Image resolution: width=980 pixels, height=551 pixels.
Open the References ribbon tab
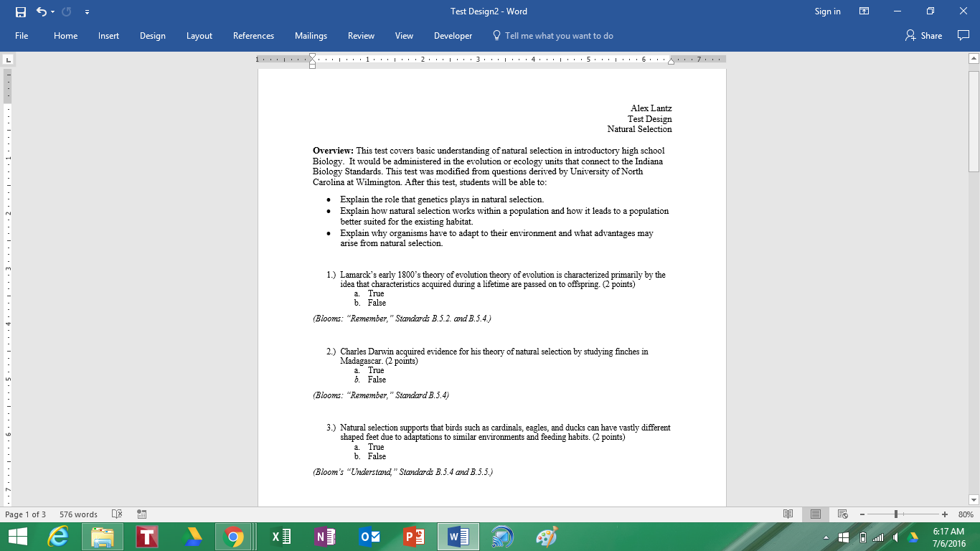coord(253,36)
